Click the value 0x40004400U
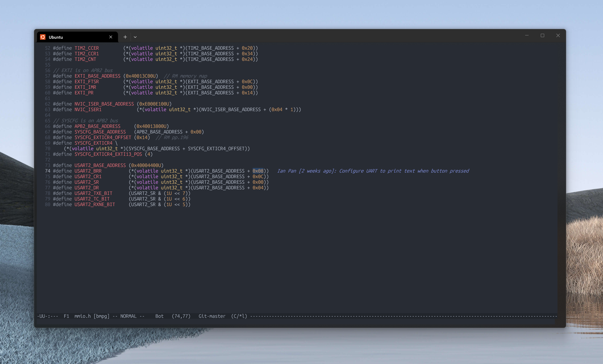The image size is (603, 364). [146, 166]
